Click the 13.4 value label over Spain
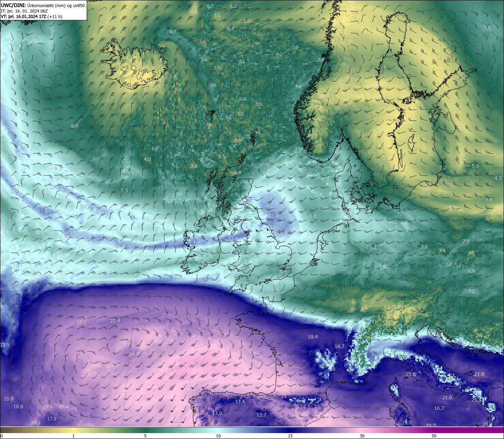The image size is (504, 439). pos(240,401)
